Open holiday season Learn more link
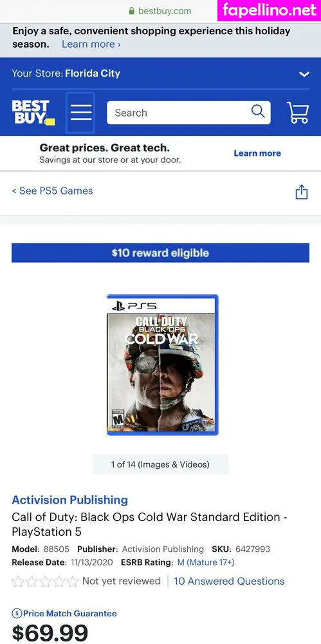 pyautogui.click(x=91, y=44)
